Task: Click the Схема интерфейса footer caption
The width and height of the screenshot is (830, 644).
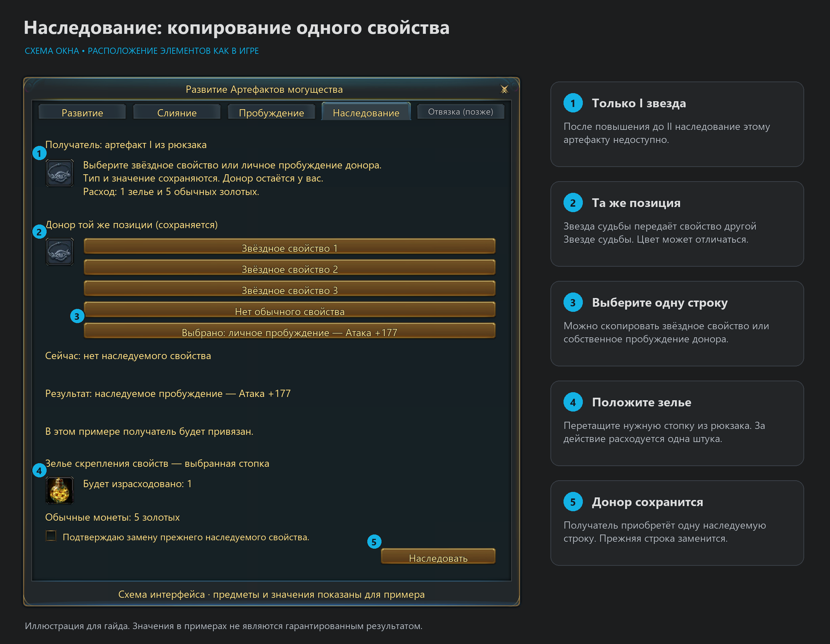Action: (x=271, y=594)
